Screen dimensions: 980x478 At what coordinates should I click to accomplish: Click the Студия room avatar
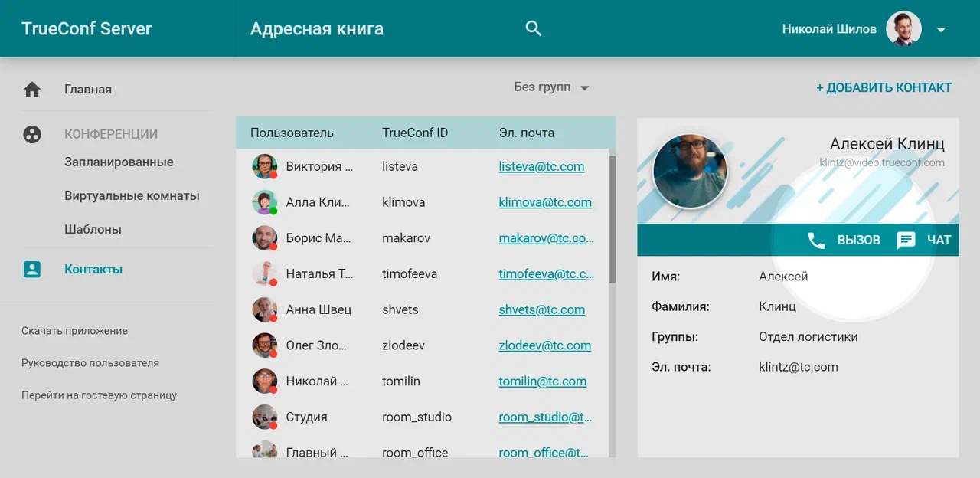click(x=264, y=417)
